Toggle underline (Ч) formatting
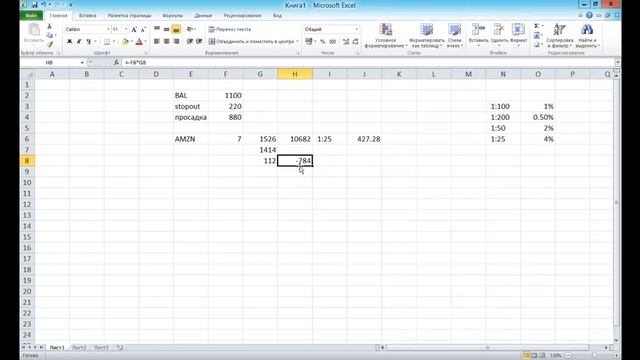Image resolution: width=640 pixels, height=360 pixels. [x=88, y=42]
